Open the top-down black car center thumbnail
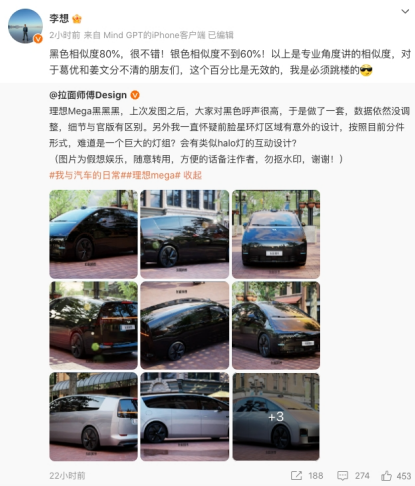This screenshot has height=486, width=415. tap(185, 325)
